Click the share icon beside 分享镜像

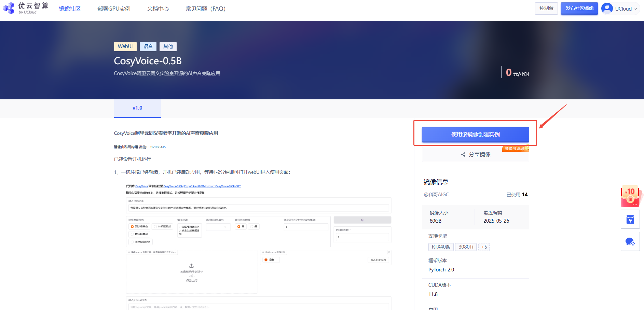(463, 155)
